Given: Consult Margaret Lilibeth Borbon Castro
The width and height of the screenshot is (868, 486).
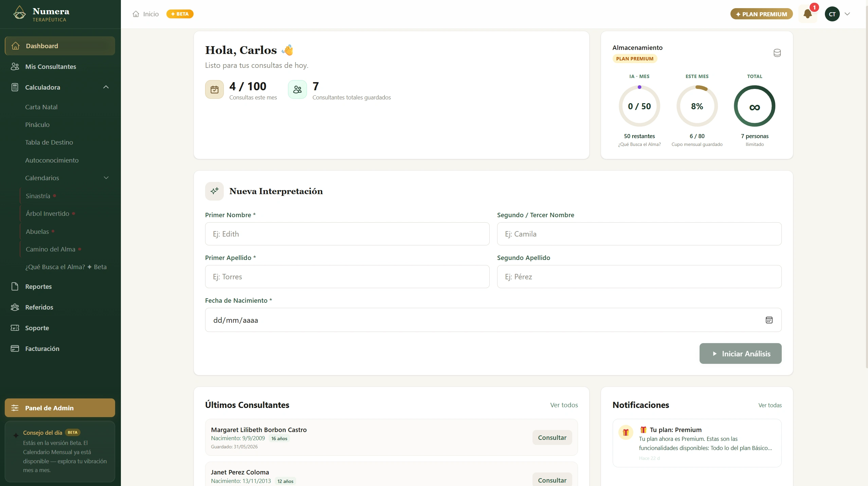Looking at the screenshot, I should click(x=552, y=437).
